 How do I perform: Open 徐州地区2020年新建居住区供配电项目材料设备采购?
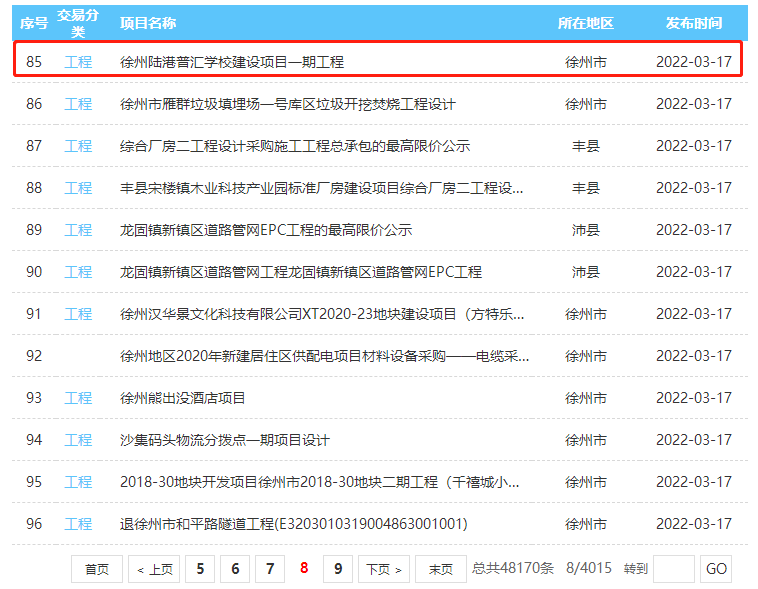click(x=324, y=356)
